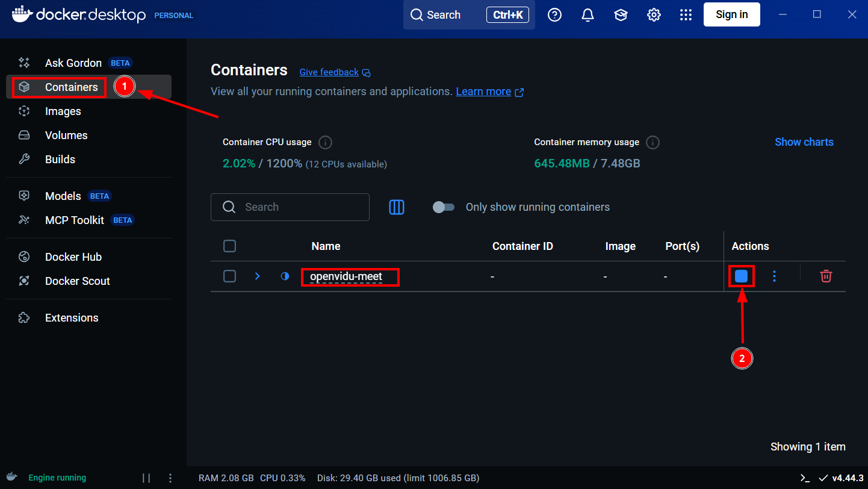Open the terminal icon in status bar

(x=805, y=478)
